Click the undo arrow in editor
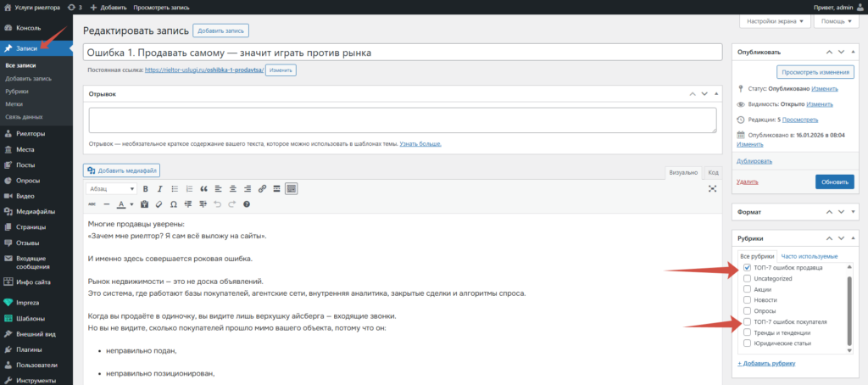The width and height of the screenshot is (868, 385). coord(218,204)
